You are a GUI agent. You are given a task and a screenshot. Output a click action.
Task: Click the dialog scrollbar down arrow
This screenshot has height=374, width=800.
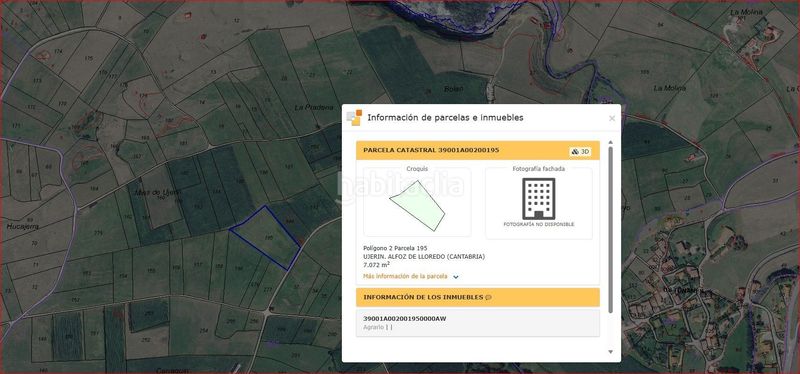[611, 352]
